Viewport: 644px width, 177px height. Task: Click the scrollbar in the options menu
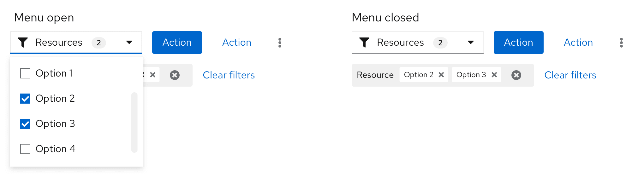point(134,122)
